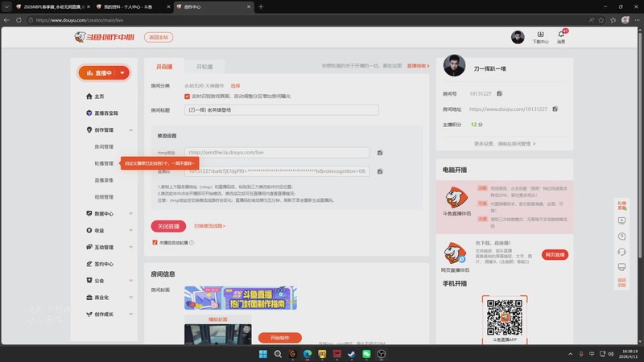Collapse the 创作管理 section
Image resolution: width=644 pixels, height=362 pixels.
tap(130, 130)
